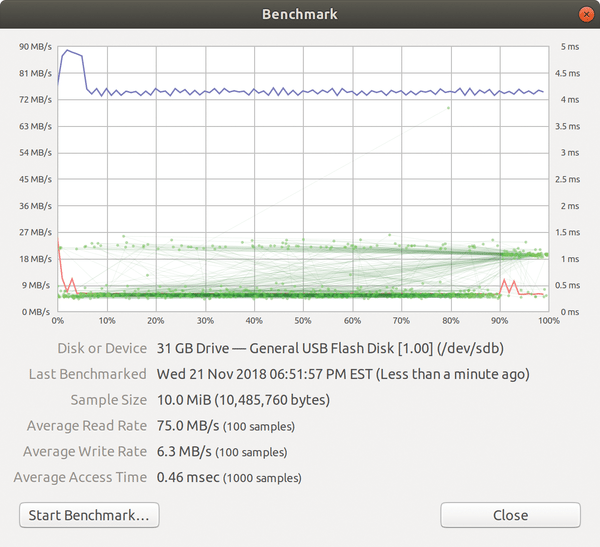Click the 5 ms label on right axis
This screenshot has height=547, width=600.
[570, 47]
